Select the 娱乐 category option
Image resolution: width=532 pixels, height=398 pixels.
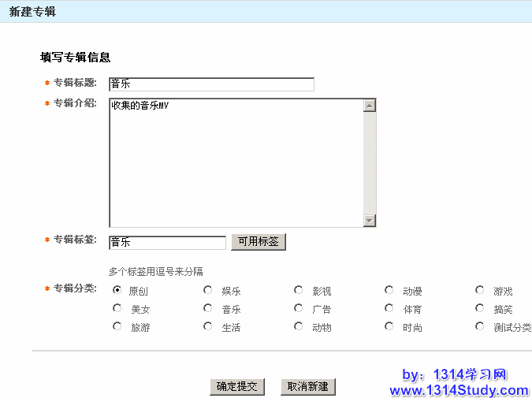(x=208, y=290)
